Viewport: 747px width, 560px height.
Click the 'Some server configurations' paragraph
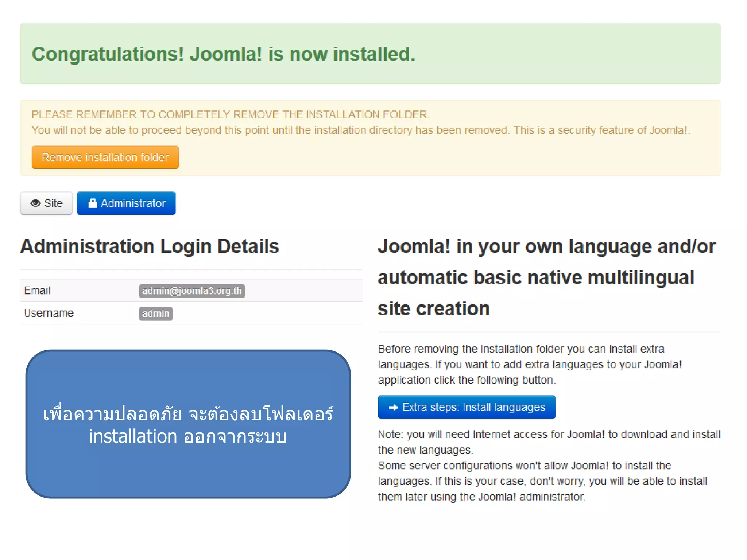pos(542,481)
